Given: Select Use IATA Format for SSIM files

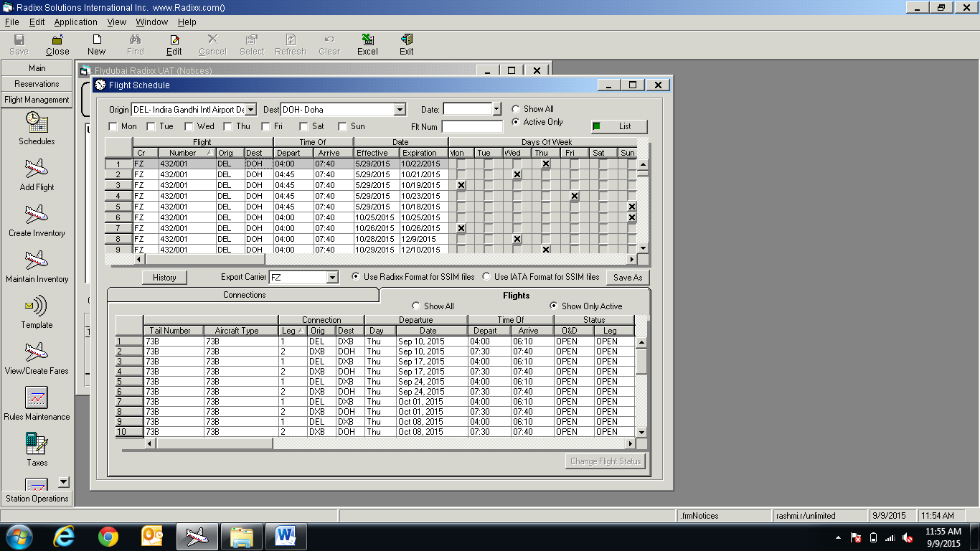Looking at the screenshot, I should tap(487, 277).
